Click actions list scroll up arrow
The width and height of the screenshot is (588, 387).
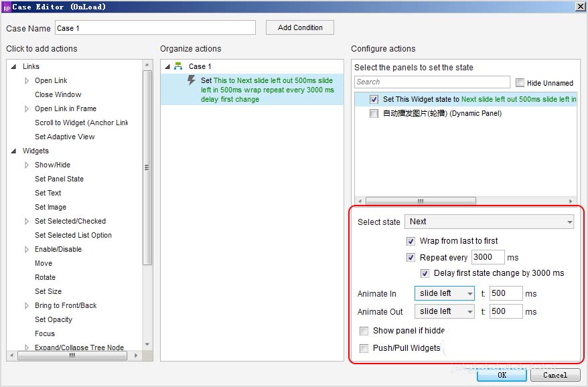(147, 64)
